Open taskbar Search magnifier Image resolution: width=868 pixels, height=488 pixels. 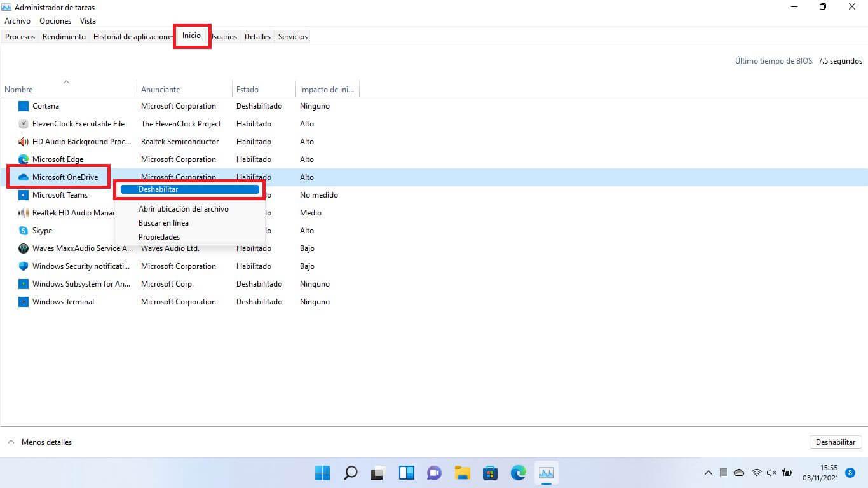tap(350, 473)
